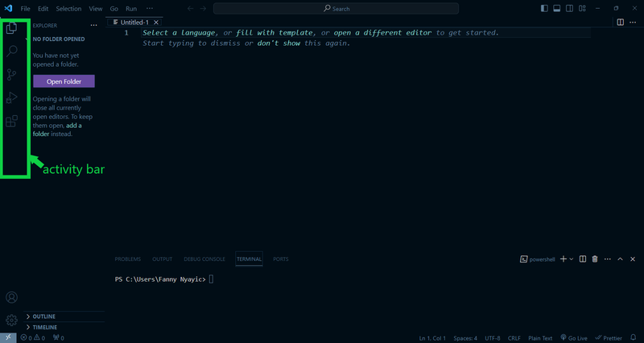This screenshot has height=343, width=644.
Task: Select language mode Plain Text
Action: [540, 338]
